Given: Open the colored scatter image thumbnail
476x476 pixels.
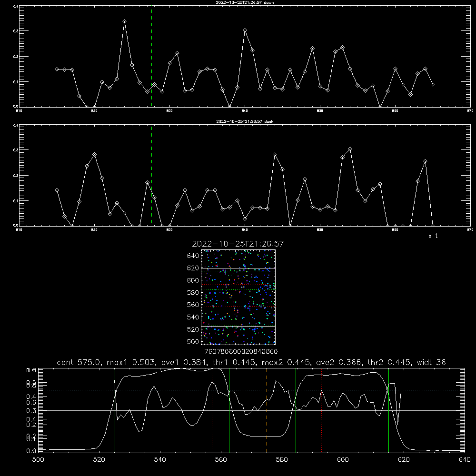Looking at the screenshot, I should (x=238, y=297).
